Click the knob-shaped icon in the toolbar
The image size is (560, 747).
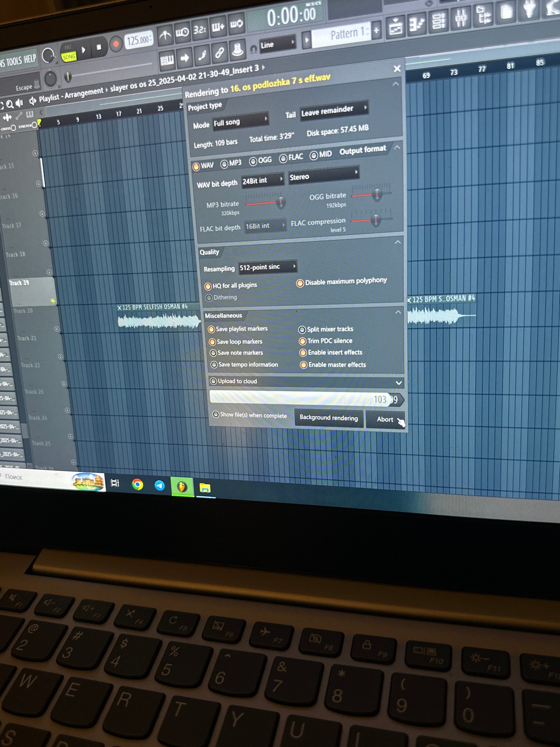tap(238, 50)
